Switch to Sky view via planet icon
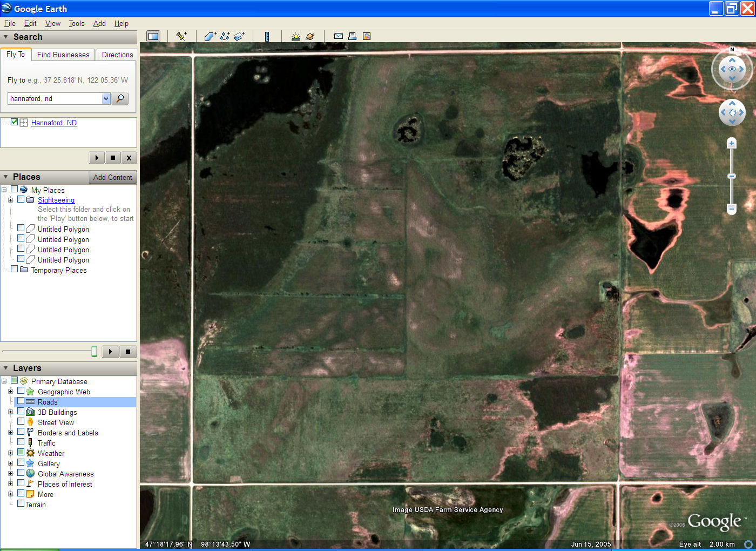Image resolution: width=756 pixels, height=551 pixels. point(310,36)
